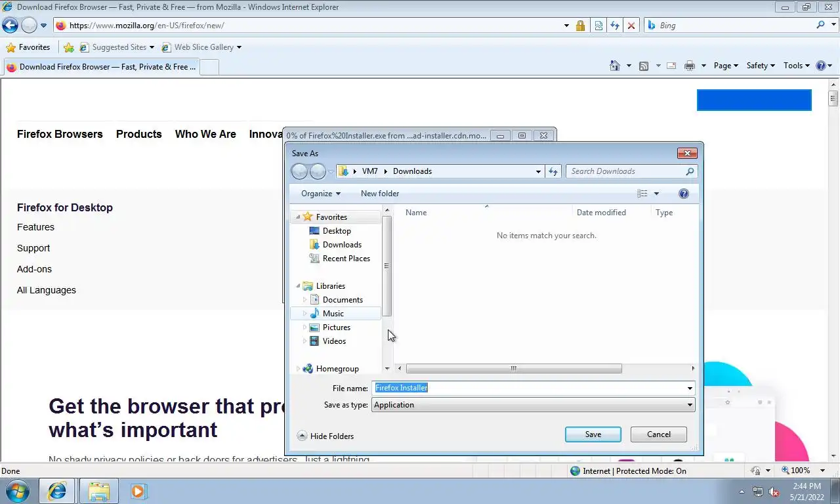Open the new blank tab button
The height and width of the screenshot is (504, 840).
209,67
